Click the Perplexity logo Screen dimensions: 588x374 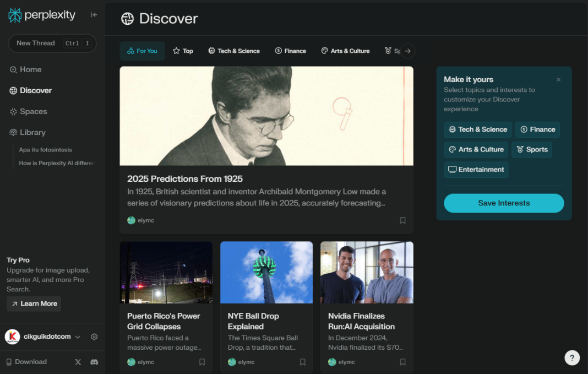click(42, 15)
